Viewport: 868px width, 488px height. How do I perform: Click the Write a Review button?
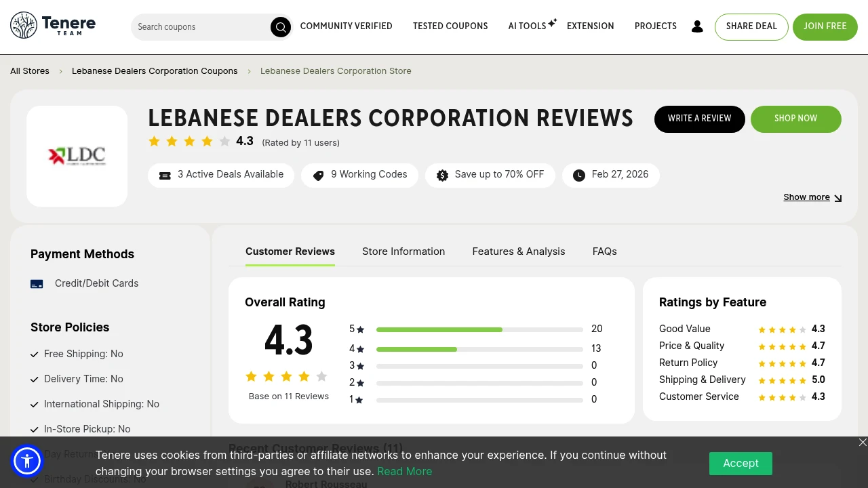(x=700, y=119)
